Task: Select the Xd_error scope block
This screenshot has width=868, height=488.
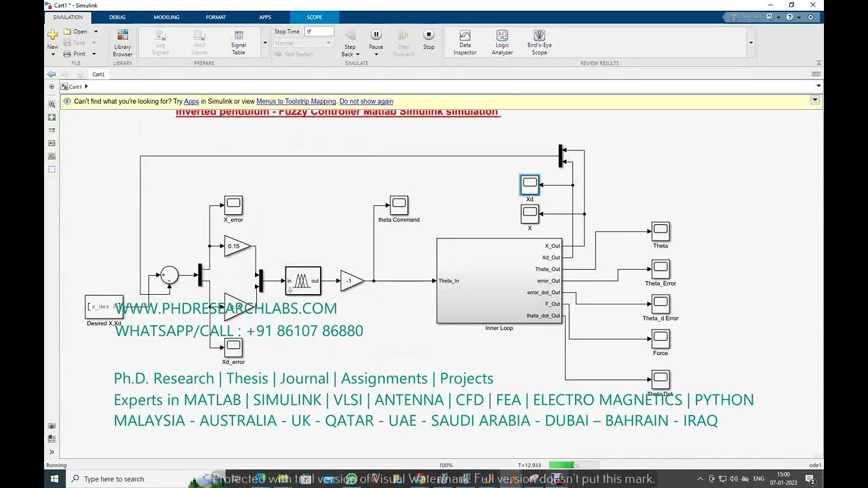Action: point(233,347)
